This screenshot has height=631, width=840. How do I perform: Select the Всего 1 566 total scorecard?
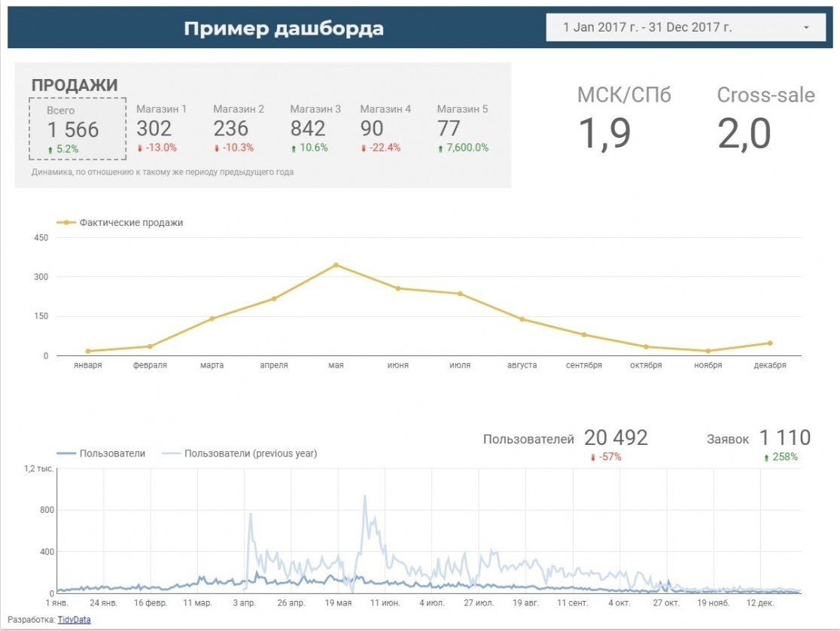[x=78, y=129]
